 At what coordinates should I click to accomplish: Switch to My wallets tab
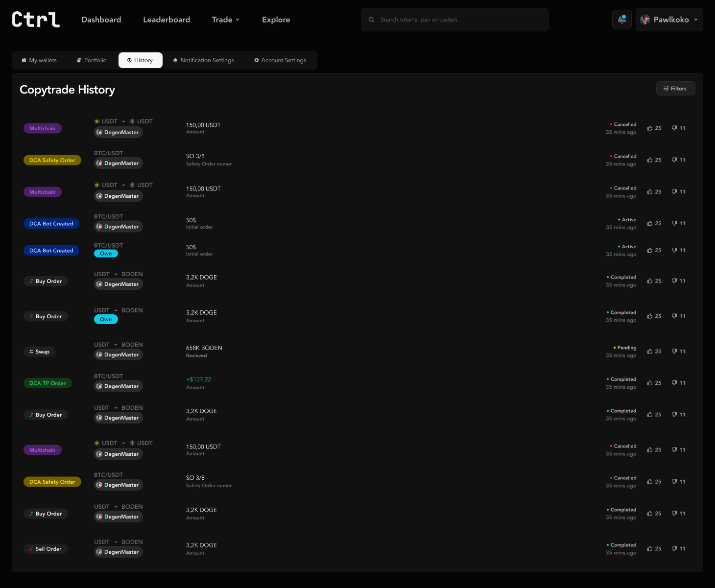(39, 60)
